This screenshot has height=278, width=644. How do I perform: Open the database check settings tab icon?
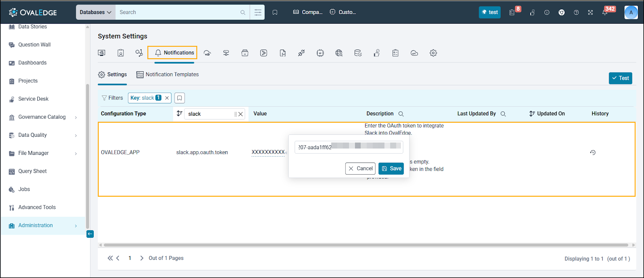[358, 53]
